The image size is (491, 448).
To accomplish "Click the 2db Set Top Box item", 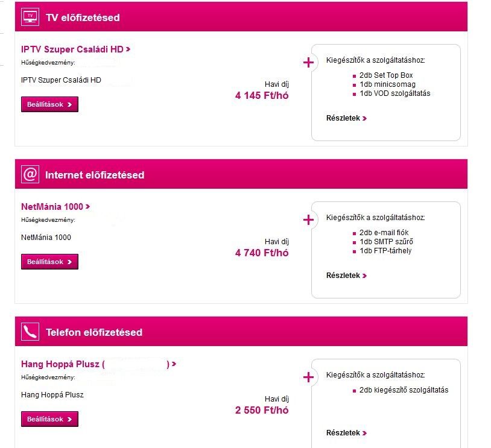I will point(386,75).
